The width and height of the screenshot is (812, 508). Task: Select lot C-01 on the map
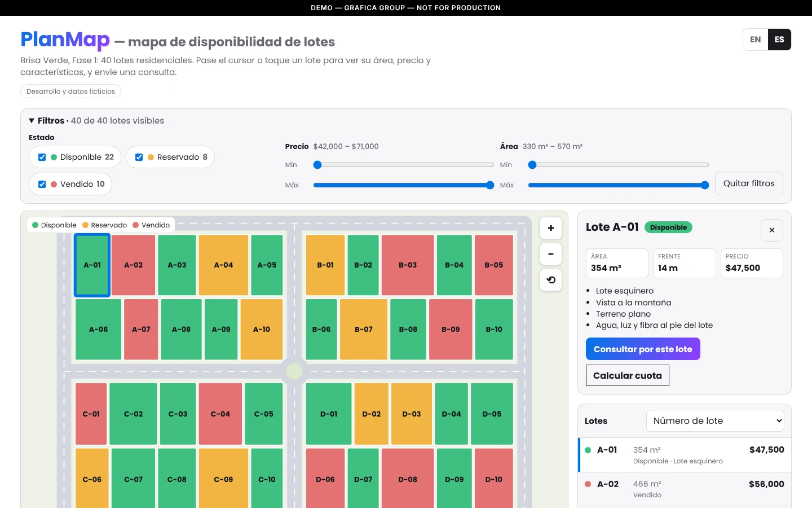[x=91, y=414]
